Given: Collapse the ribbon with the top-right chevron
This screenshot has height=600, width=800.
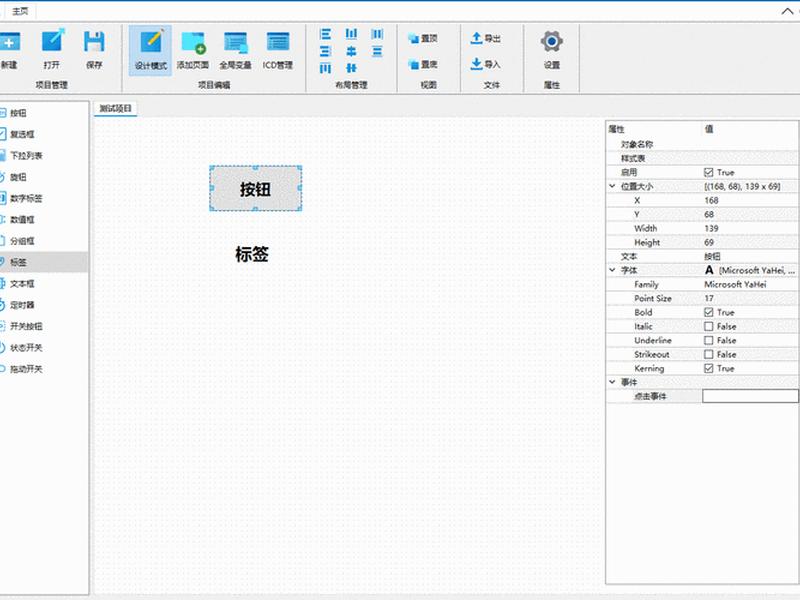Looking at the screenshot, I should pos(787,11).
